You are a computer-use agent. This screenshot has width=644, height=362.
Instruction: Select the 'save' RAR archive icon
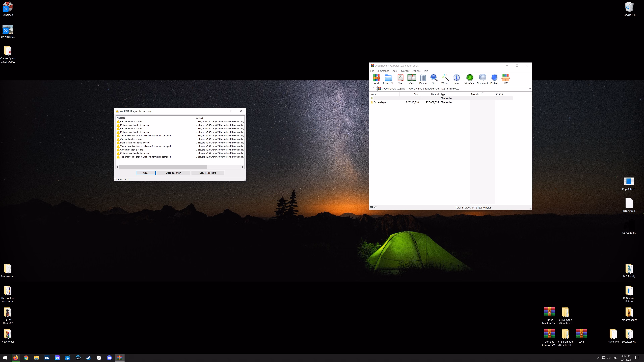(x=581, y=336)
